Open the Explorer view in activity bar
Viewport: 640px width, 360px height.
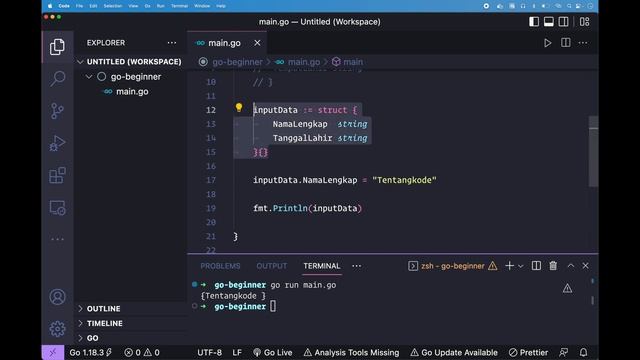pos(57,47)
